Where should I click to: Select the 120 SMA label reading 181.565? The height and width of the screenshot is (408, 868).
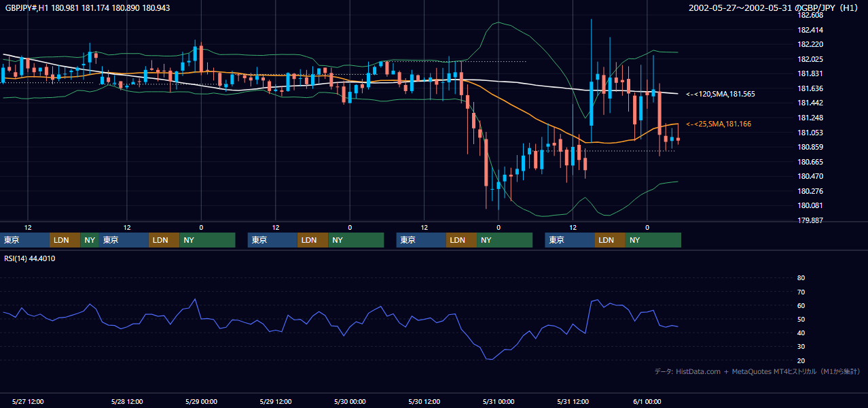(721, 94)
